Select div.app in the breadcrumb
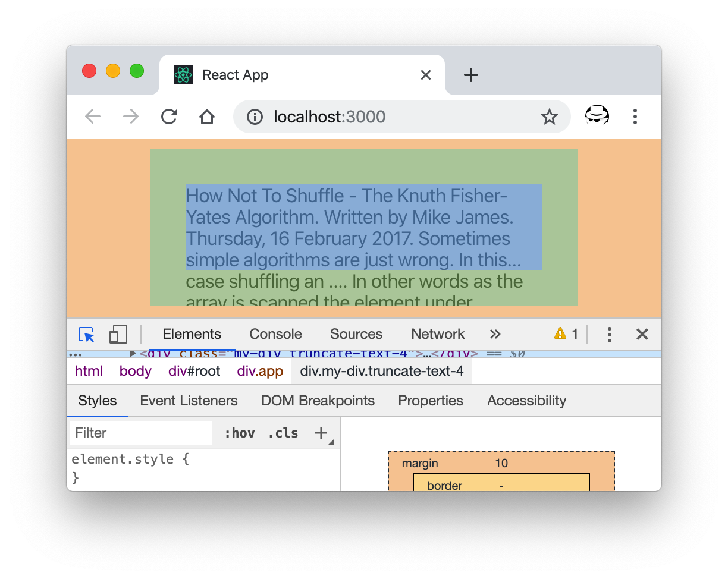 point(260,371)
